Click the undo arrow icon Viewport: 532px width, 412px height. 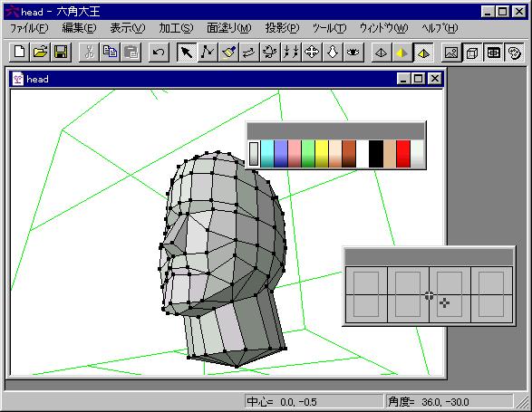tap(159, 53)
